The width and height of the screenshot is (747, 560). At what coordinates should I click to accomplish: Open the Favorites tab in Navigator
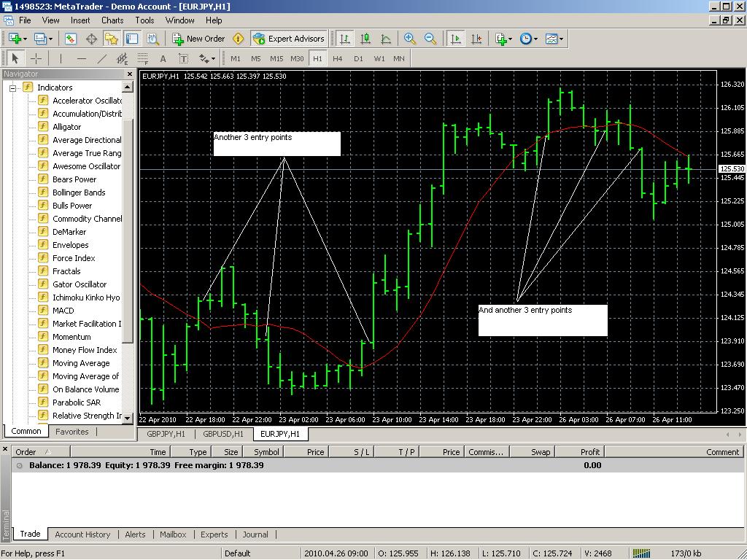point(72,432)
